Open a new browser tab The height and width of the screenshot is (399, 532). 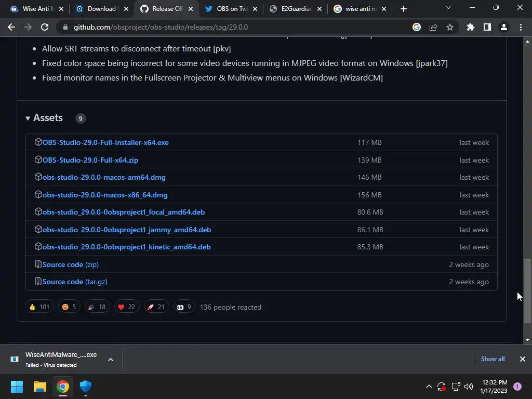(x=403, y=9)
